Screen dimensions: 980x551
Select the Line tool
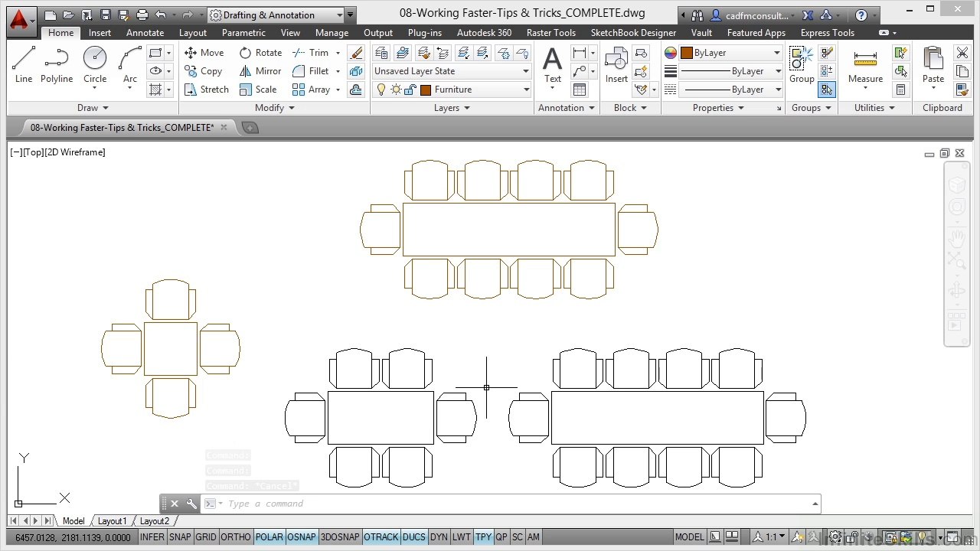tap(24, 64)
